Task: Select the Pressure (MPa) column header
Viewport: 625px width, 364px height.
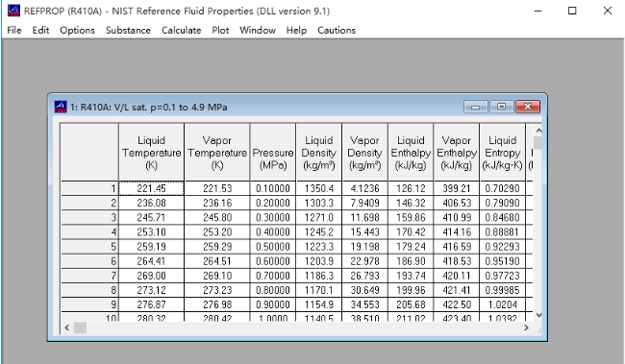Action: pyautogui.click(x=273, y=153)
